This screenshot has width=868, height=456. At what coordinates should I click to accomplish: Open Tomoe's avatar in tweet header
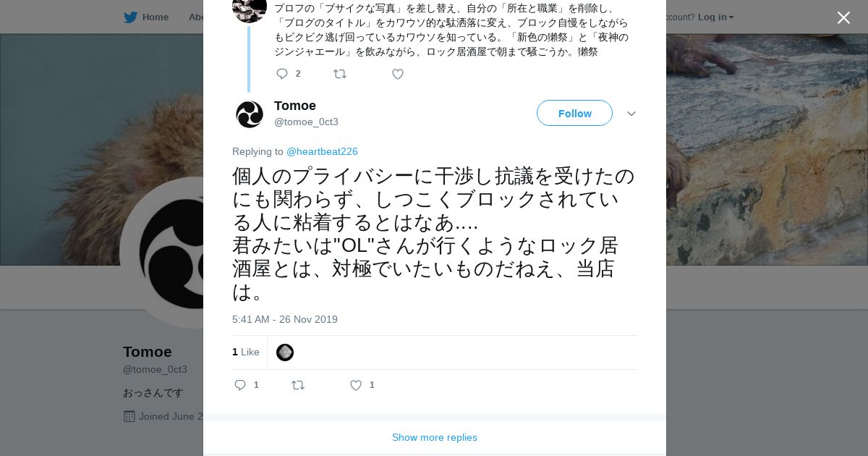tap(250, 114)
